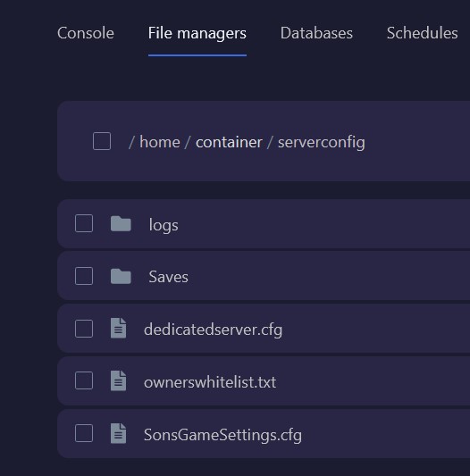470x476 pixels.
Task: Open the ownerswhitelist.txt file
Action: [210, 382]
